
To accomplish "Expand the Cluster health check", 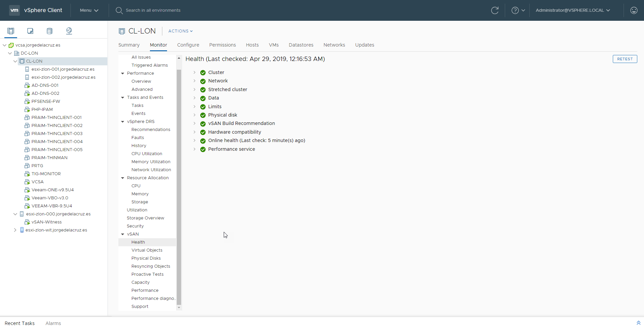I will pyautogui.click(x=194, y=72).
